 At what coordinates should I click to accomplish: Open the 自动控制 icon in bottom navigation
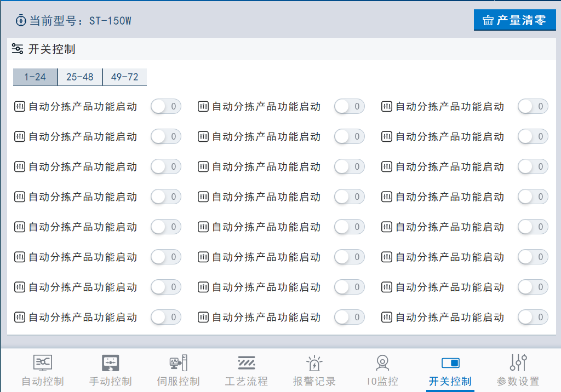click(43, 362)
